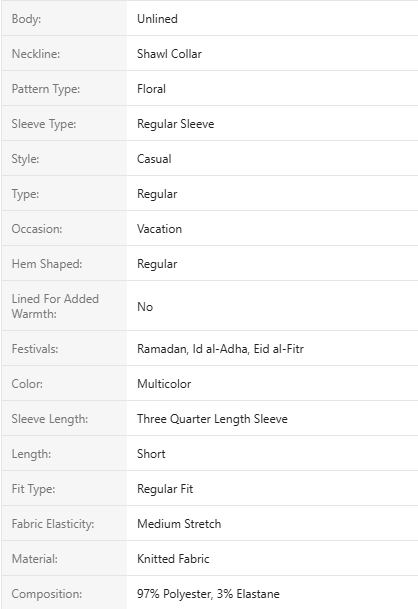The height and width of the screenshot is (609, 418).
Task: Select the Multicolor color value
Action: pyautogui.click(x=164, y=384)
